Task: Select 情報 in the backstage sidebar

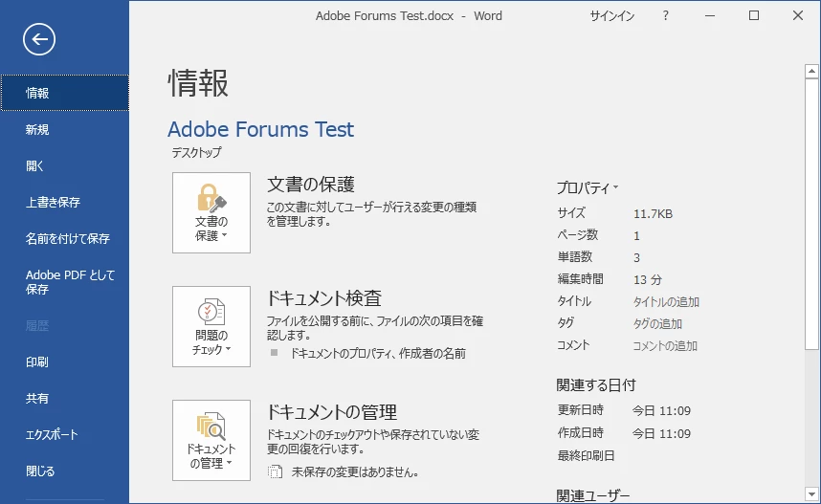Action: (64, 93)
